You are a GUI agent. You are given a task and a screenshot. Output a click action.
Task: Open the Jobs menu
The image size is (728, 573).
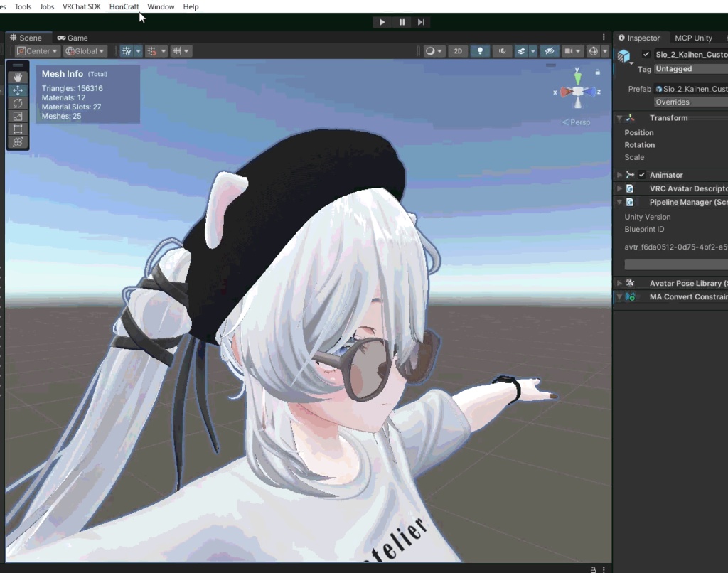(47, 6)
